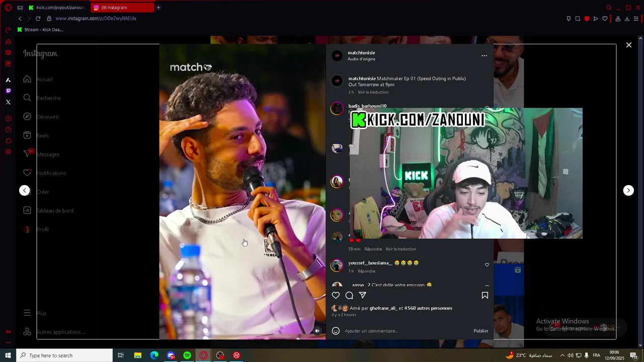This screenshot has width=644, height=362.
Task: Click the site padlock security icon
Action: [x=49, y=19]
